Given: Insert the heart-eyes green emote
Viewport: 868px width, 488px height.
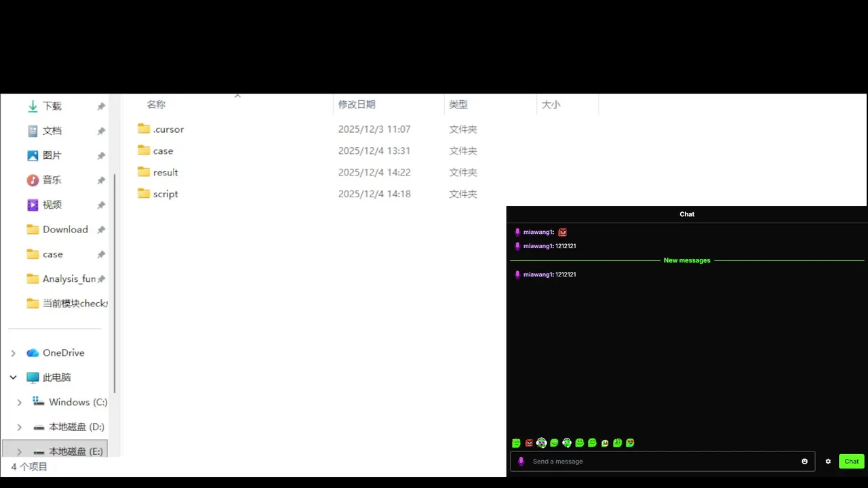Looking at the screenshot, I should pos(630,443).
